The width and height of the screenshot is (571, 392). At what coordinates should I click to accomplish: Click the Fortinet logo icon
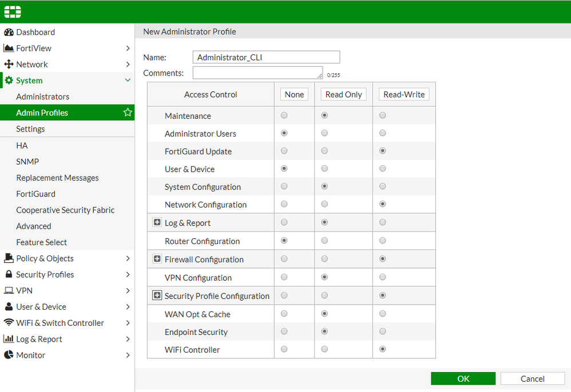click(13, 12)
